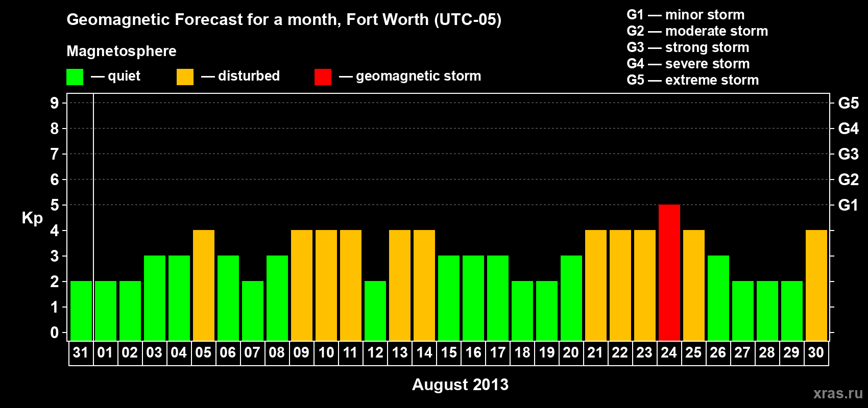Click the orange bar for day 25
Viewport: 868px width, 408px height.
pos(694,285)
